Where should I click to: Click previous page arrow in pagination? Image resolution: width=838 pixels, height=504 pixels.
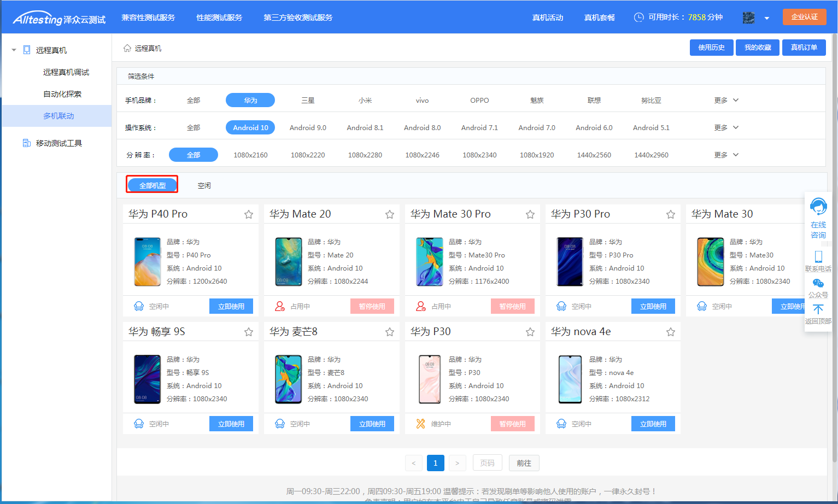[x=414, y=463]
